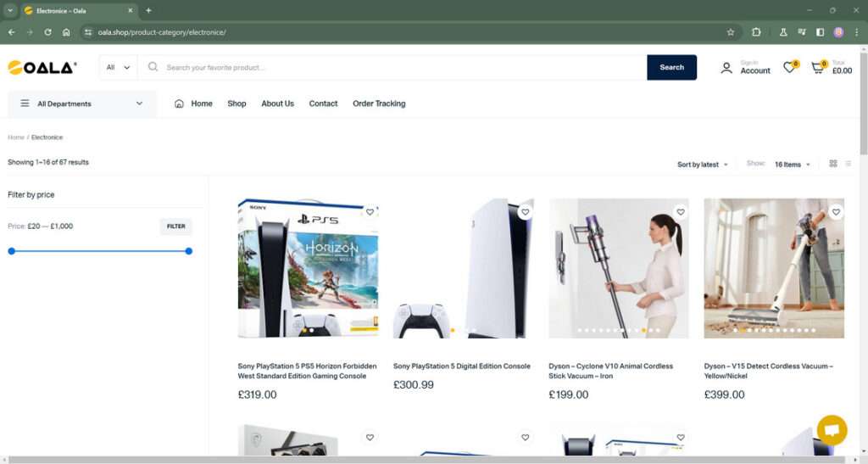Image resolution: width=868 pixels, height=464 pixels.
Task: Open the Chrome profile avatar
Action: (838, 32)
